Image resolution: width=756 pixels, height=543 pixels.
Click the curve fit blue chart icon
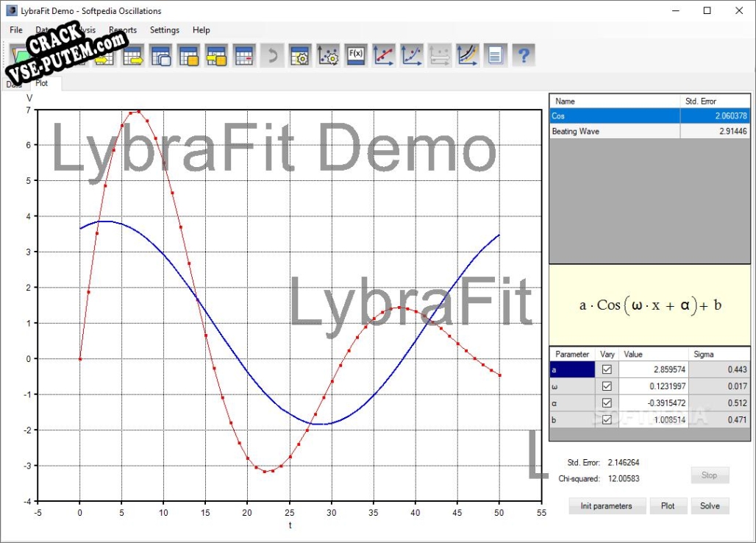(412, 55)
